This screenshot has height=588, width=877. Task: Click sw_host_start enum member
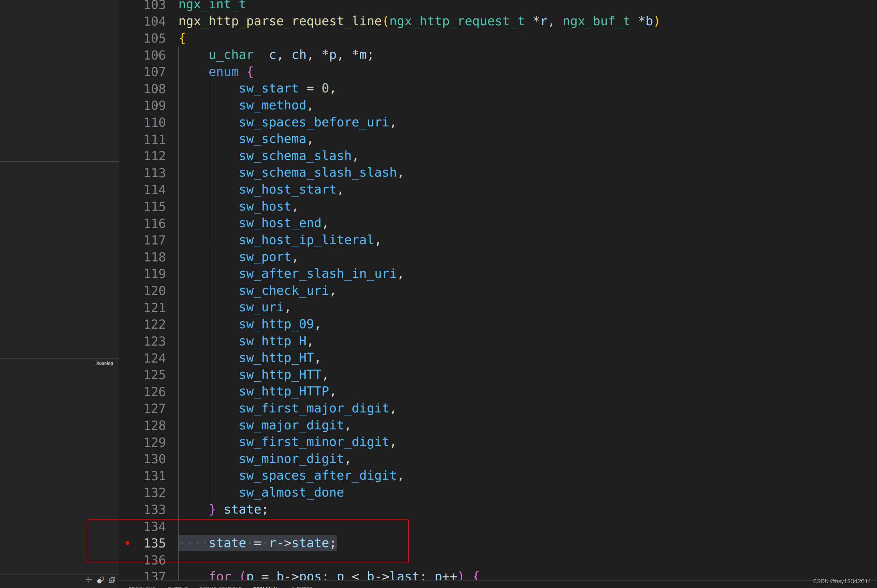click(x=288, y=189)
